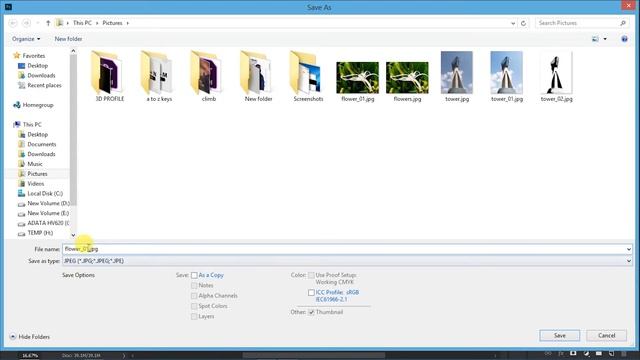
Task: Open the view options dropdown arrow
Action: pyautogui.click(x=605, y=39)
